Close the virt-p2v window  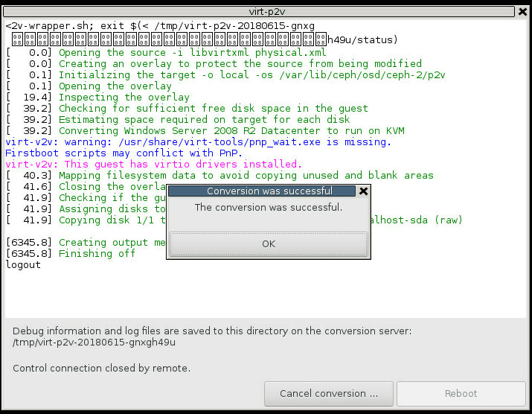[x=522, y=12]
